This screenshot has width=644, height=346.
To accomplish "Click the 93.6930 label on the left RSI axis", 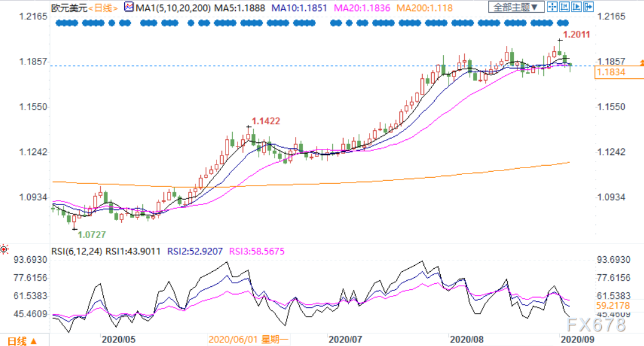I will pyautogui.click(x=30, y=260).
